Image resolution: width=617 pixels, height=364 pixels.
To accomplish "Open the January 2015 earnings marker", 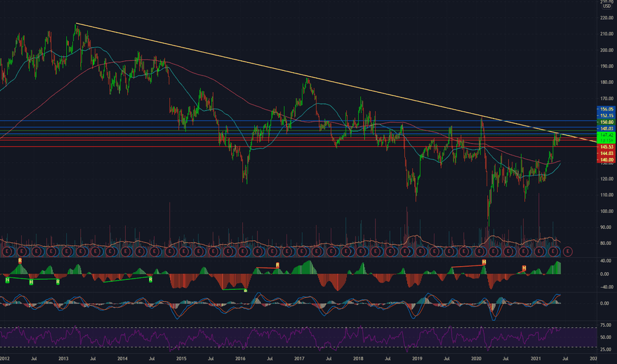I will pos(184,251).
